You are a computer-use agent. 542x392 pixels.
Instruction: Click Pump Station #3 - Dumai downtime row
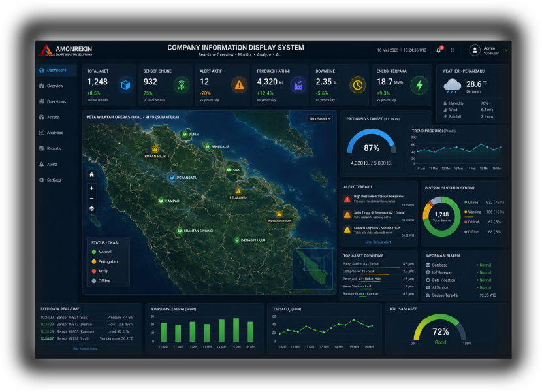tap(378, 265)
